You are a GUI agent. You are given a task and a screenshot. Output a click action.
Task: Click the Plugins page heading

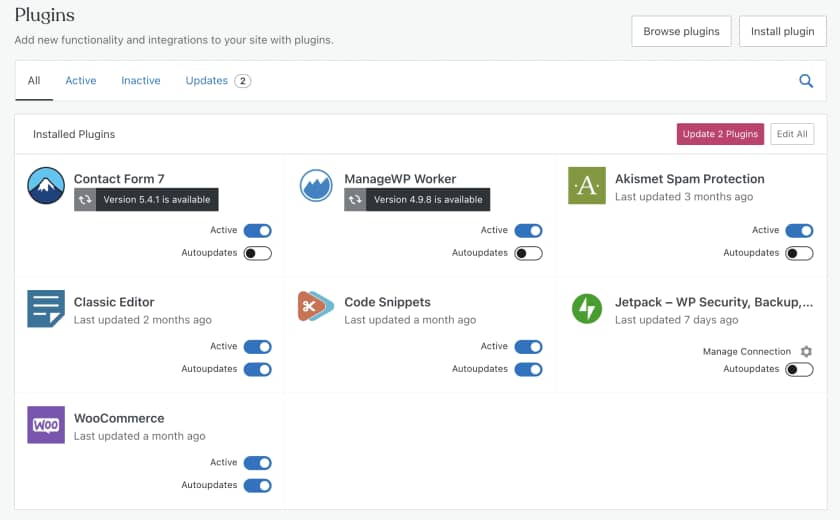44,15
